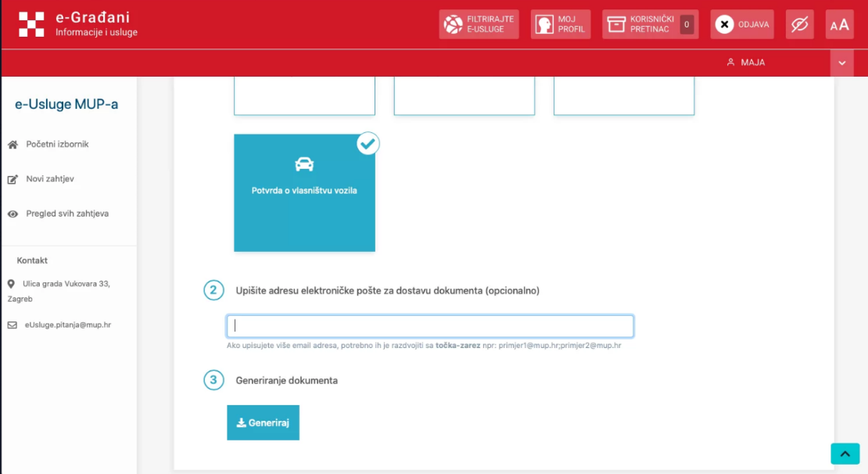This screenshot has width=868, height=474.
Task: Open Moj profil page
Action: click(x=560, y=24)
